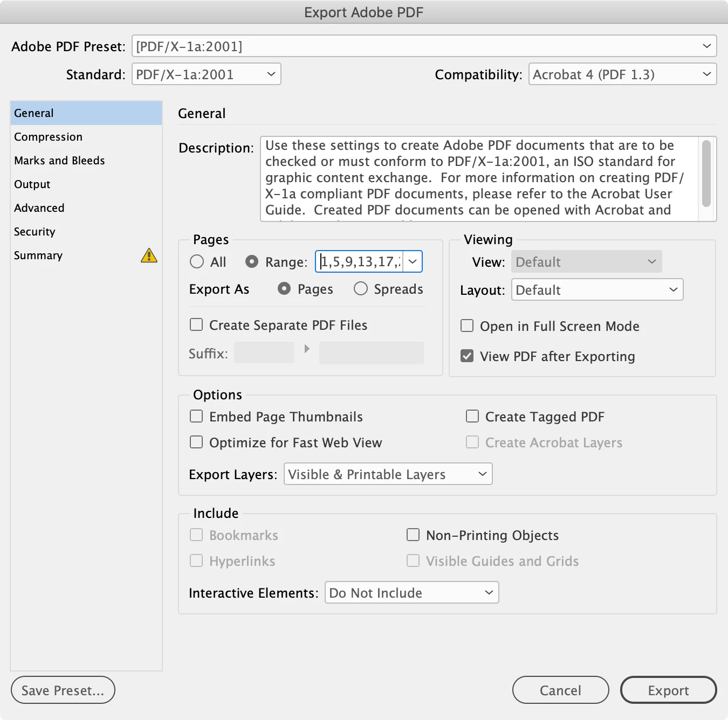Click the Description scrollbar thumb
The height and width of the screenshot is (720, 728).
[706, 173]
